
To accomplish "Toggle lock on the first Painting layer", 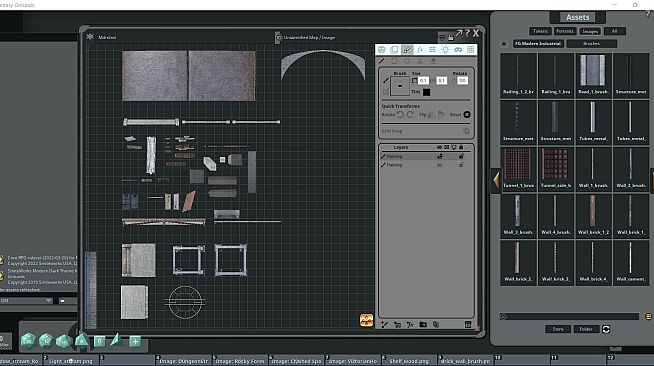I will pyautogui.click(x=461, y=156).
